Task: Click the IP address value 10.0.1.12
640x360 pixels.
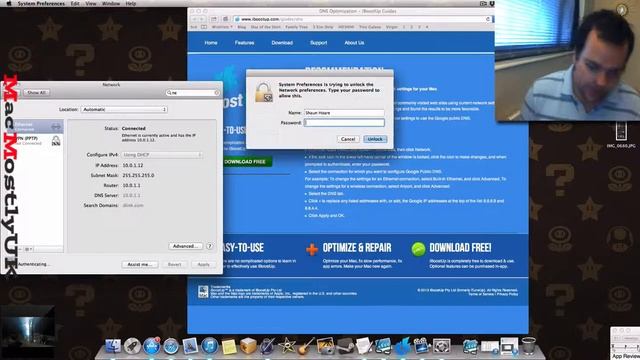Action: point(133,165)
